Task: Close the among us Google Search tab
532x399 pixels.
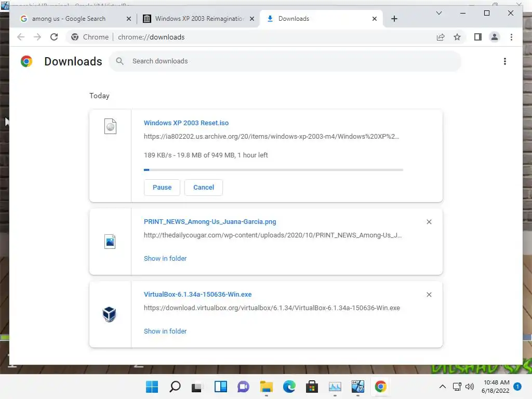Action: click(129, 19)
